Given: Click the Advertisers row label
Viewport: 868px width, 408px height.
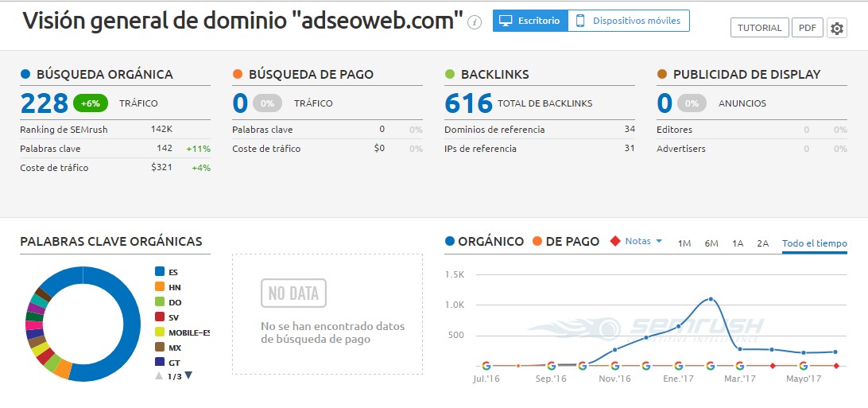Looking at the screenshot, I should point(681,149).
